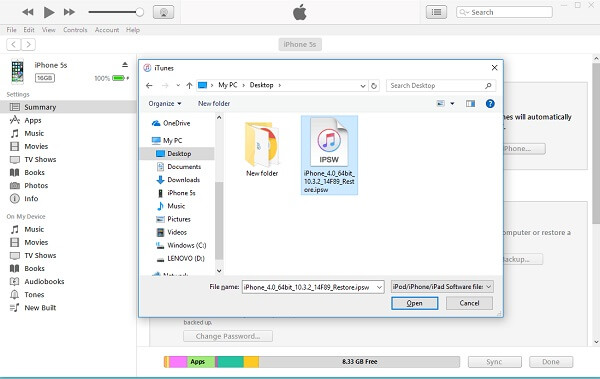
Task: Open the View menu
Action: [49, 30]
